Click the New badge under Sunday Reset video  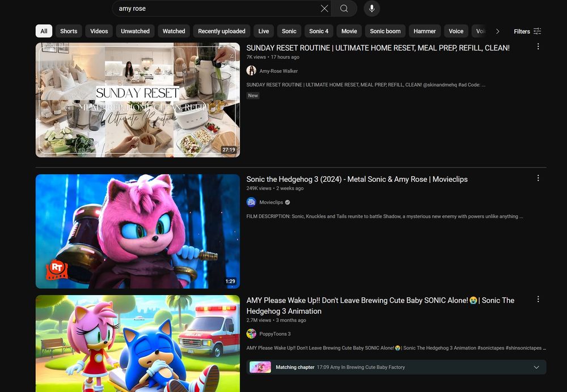pyautogui.click(x=253, y=95)
